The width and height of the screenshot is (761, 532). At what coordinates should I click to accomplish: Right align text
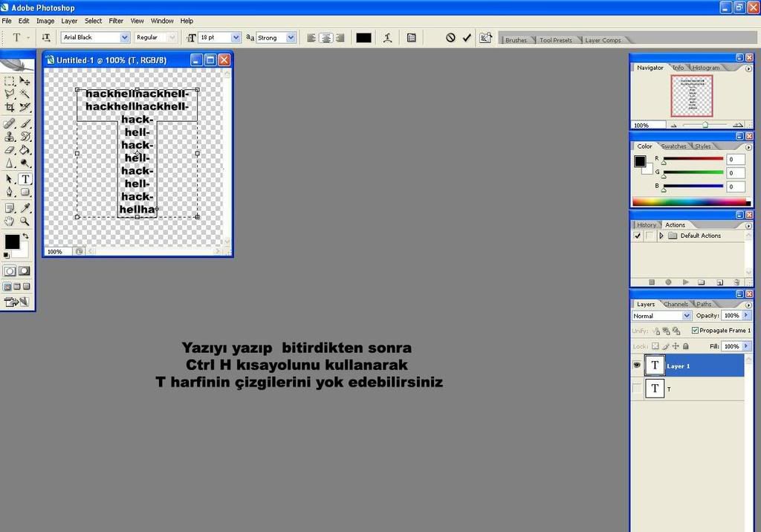pyautogui.click(x=340, y=37)
